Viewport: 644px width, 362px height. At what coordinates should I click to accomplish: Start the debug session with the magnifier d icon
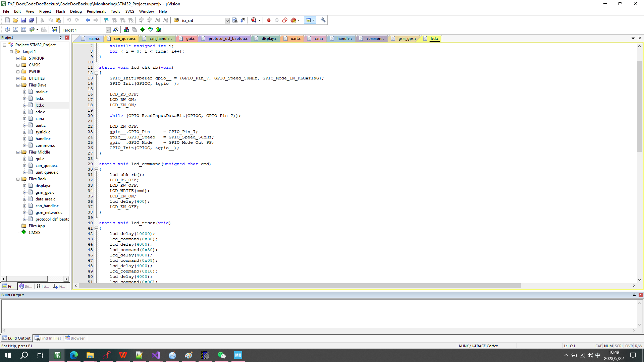coord(254,20)
